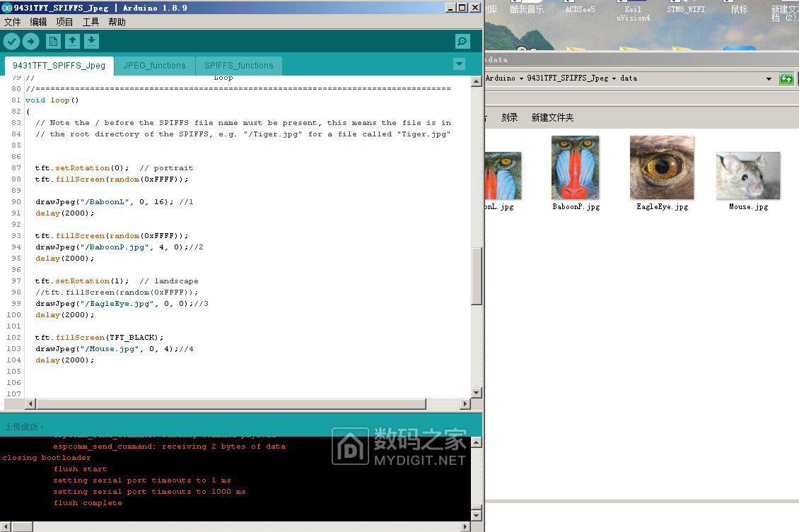The height and width of the screenshot is (532, 799).
Task: Expand dropdown arrow after Arduino breadcrumb
Action: pos(521,79)
